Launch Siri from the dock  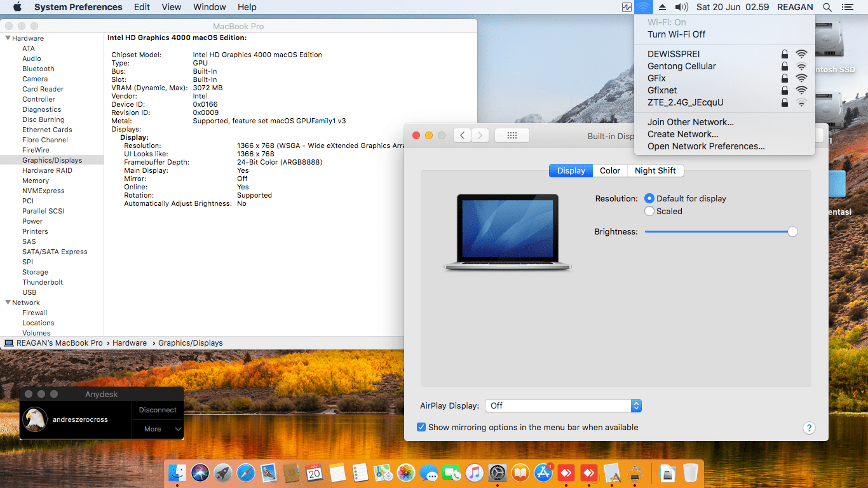click(200, 473)
